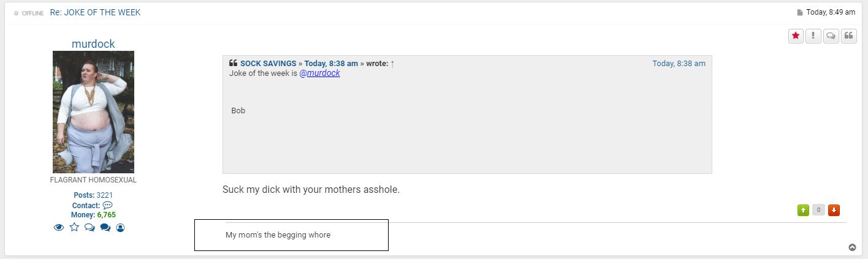Click the speech bubbles icon beside the quote button
Screen dimensions: 868x259
(x=831, y=36)
